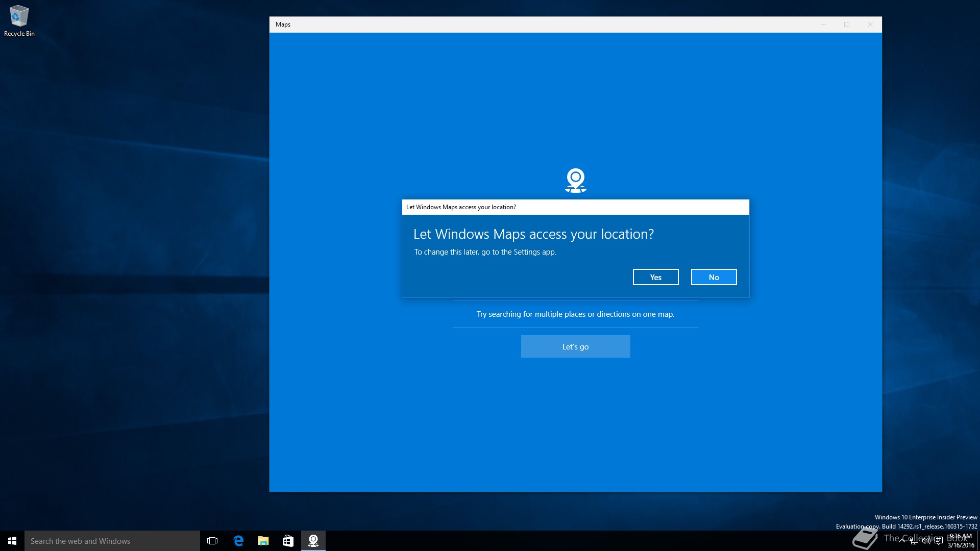Open the Store from taskbar
This screenshot has height=551, width=980.
(288, 541)
